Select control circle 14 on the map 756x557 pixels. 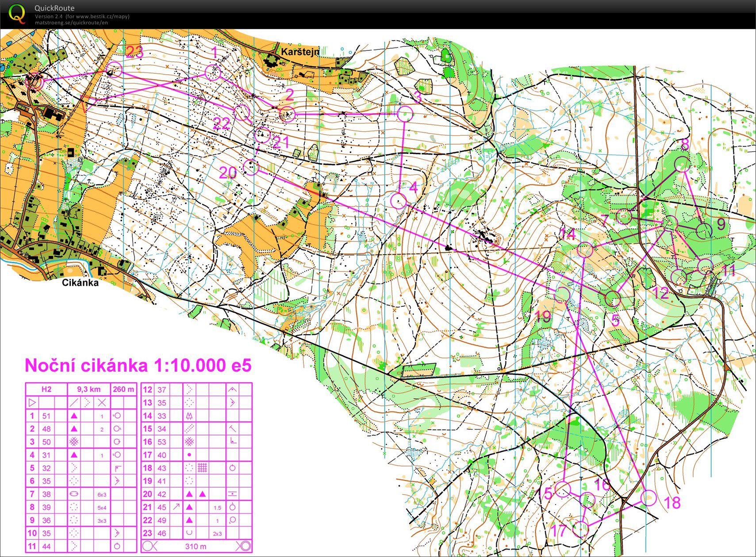click(x=585, y=250)
